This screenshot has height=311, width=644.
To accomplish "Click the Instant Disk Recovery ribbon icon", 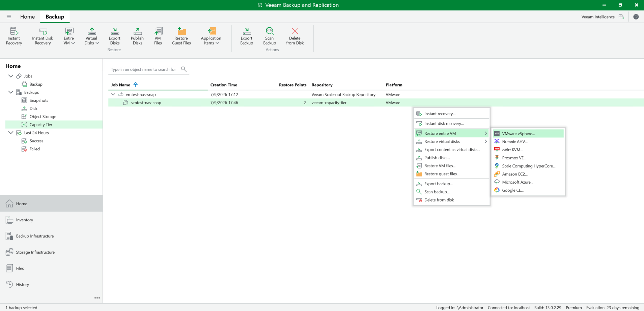I will pos(43,31).
